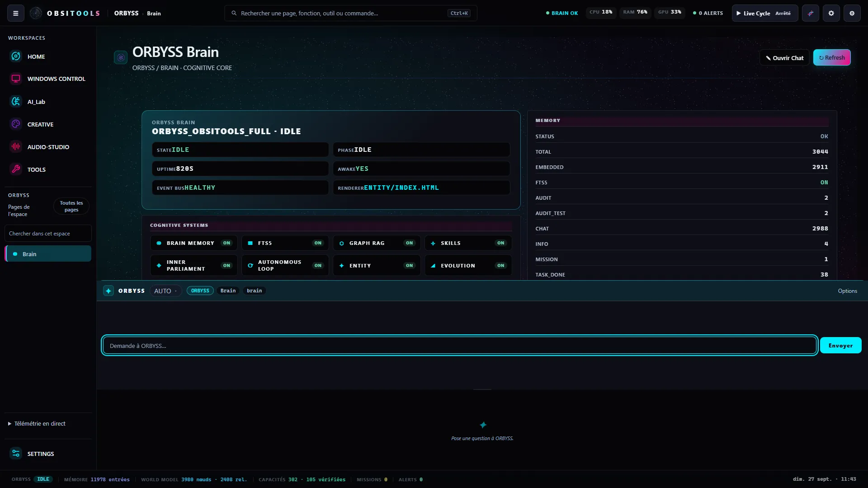Open the hamburger menu in top bar

click(16, 13)
